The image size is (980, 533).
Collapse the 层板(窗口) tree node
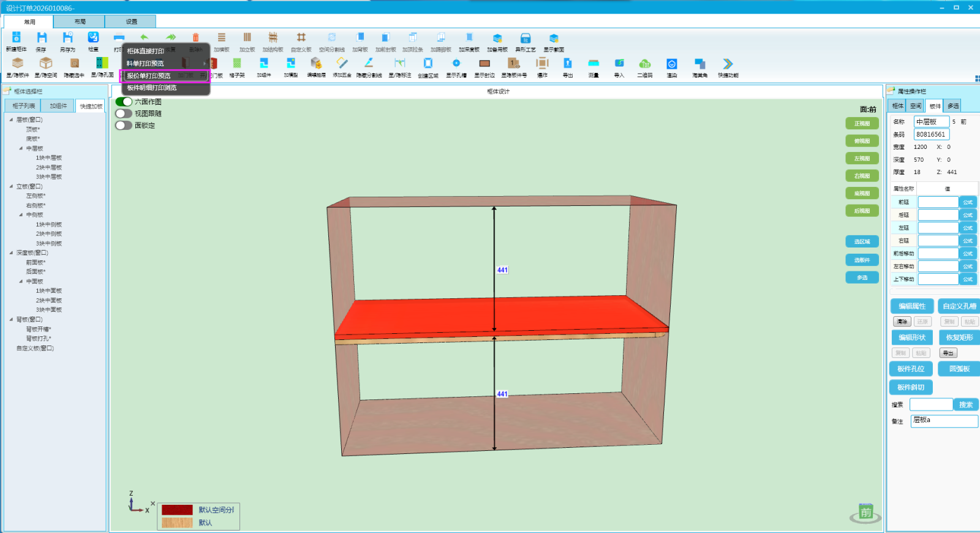tap(11, 120)
